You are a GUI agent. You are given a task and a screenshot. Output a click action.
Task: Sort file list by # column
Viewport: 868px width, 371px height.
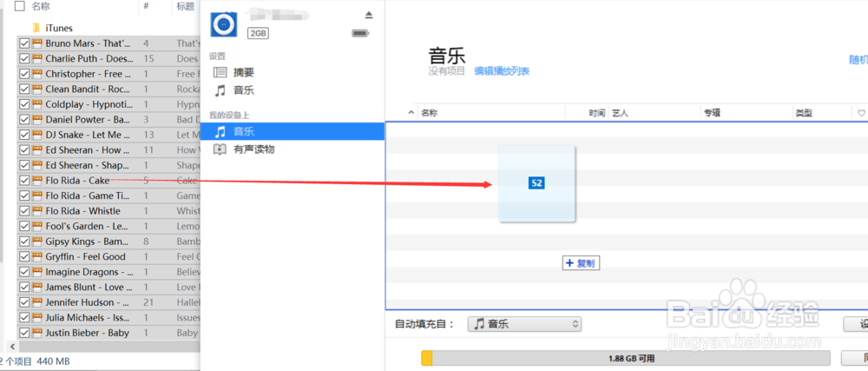coord(146,6)
